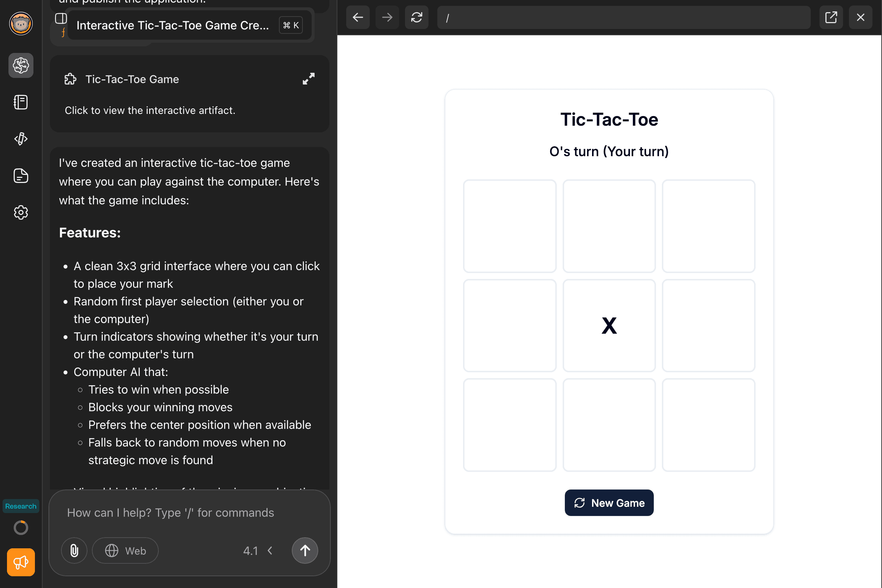Click the ⌘ K shortcut badge
Screen dimensions: 882x588
click(291, 25)
